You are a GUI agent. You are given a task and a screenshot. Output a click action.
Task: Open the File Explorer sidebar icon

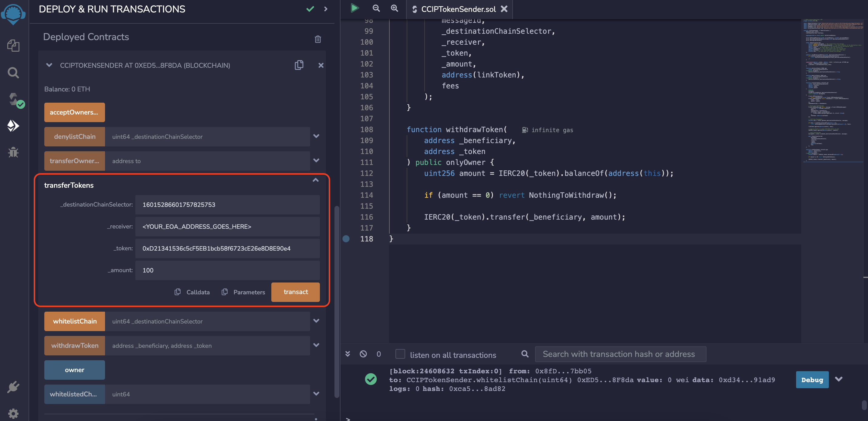[13, 46]
